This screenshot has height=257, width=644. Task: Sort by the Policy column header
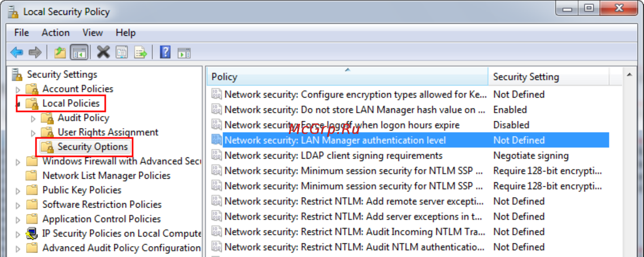(x=348, y=77)
